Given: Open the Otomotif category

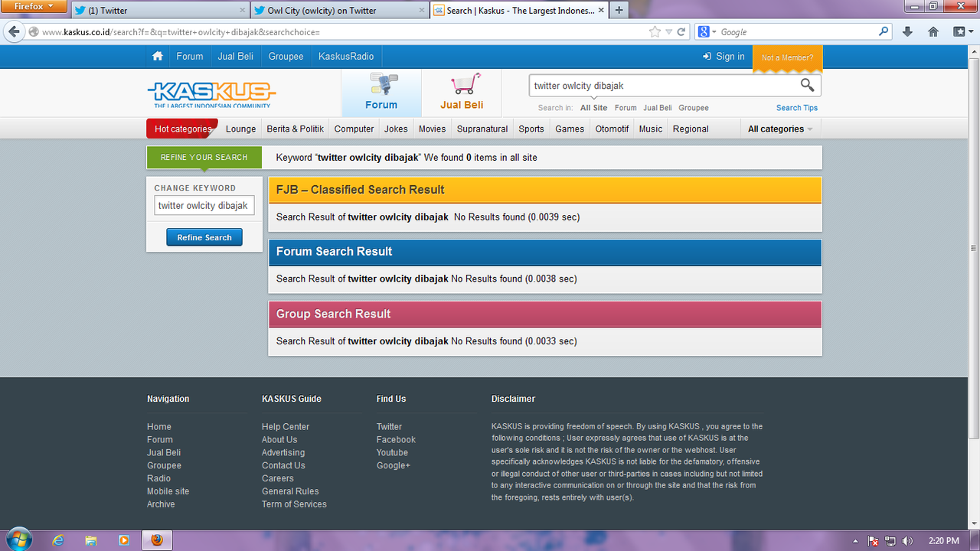Looking at the screenshot, I should coord(612,129).
